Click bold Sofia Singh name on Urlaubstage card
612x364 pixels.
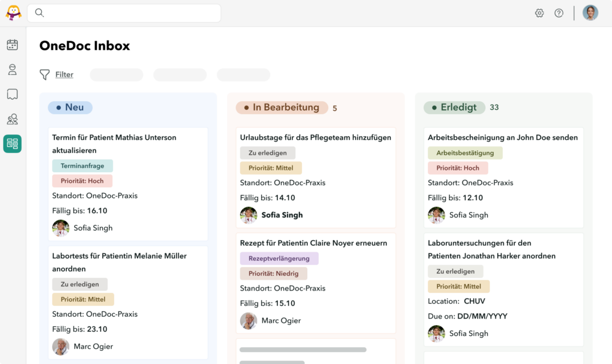[x=282, y=215]
